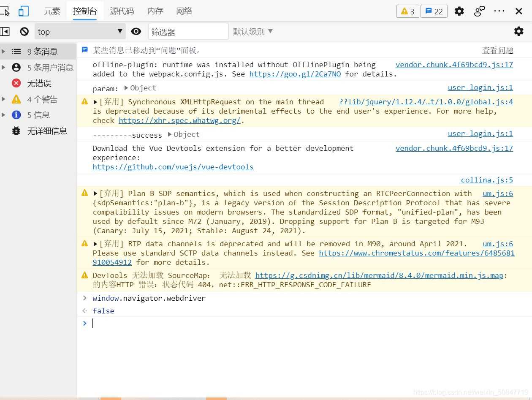532x400 pixels.
Task: Switch to the 元素 tab
Action: coord(52,11)
